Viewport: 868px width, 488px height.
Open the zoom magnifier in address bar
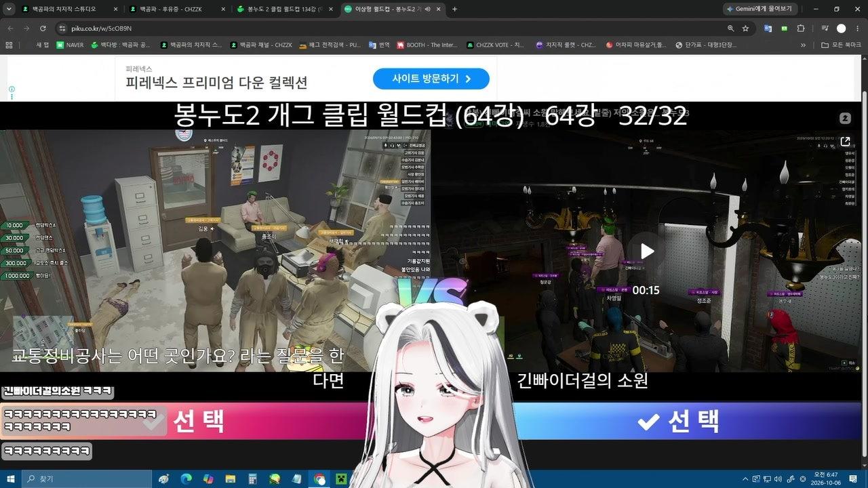tap(730, 28)
